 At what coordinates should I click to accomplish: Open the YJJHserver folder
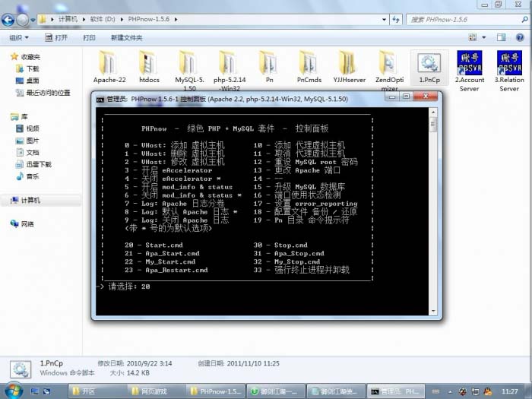(347, 64)
